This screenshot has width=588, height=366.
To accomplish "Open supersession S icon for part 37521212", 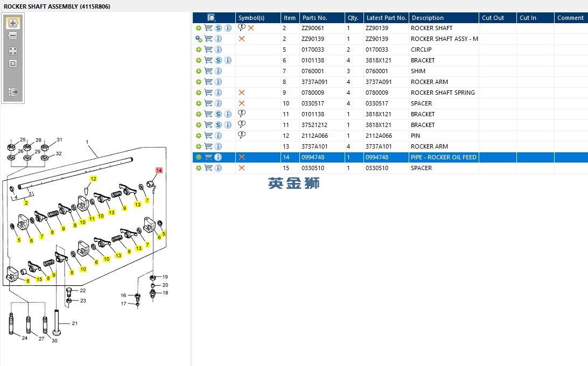I will pos(218,125).
